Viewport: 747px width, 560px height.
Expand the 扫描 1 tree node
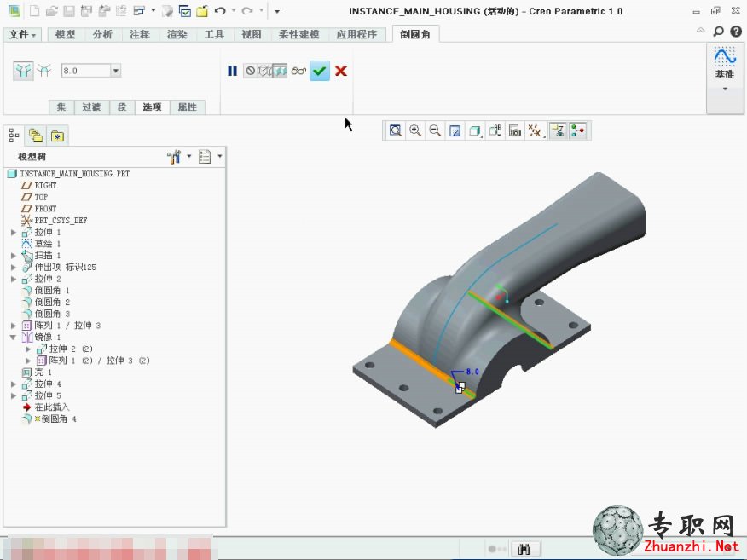[x=14, y=256]
